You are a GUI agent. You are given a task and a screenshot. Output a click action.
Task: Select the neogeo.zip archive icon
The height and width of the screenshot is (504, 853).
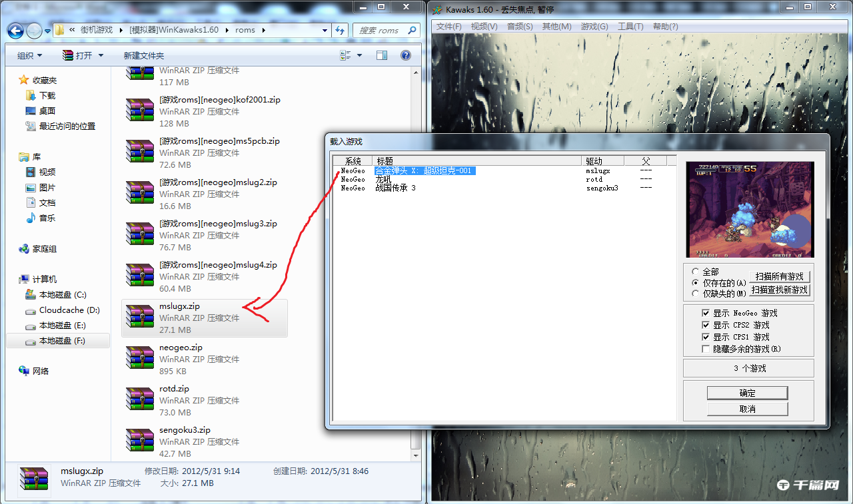(x=140, y=359)
